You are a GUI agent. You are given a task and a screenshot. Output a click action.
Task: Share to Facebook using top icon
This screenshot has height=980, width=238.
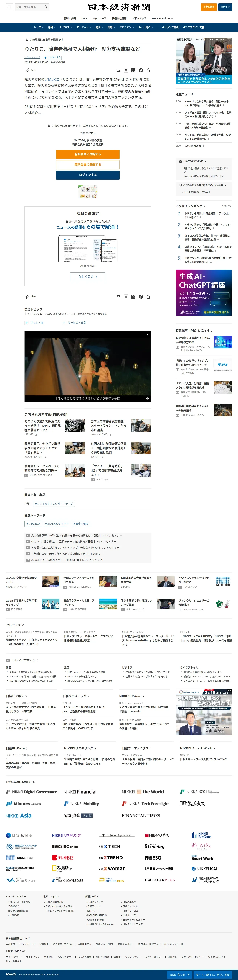(141, 70)
